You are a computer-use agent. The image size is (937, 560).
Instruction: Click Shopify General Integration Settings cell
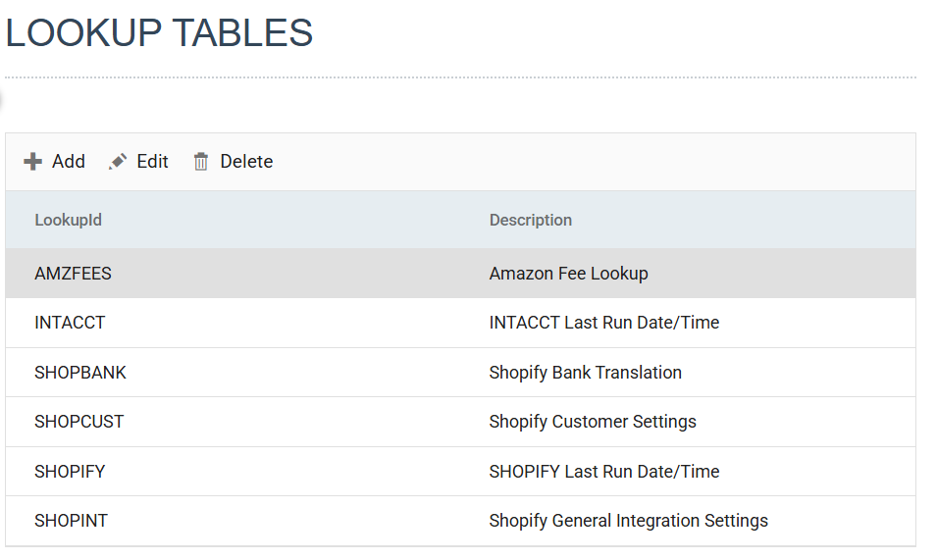[x=628, y=521]
